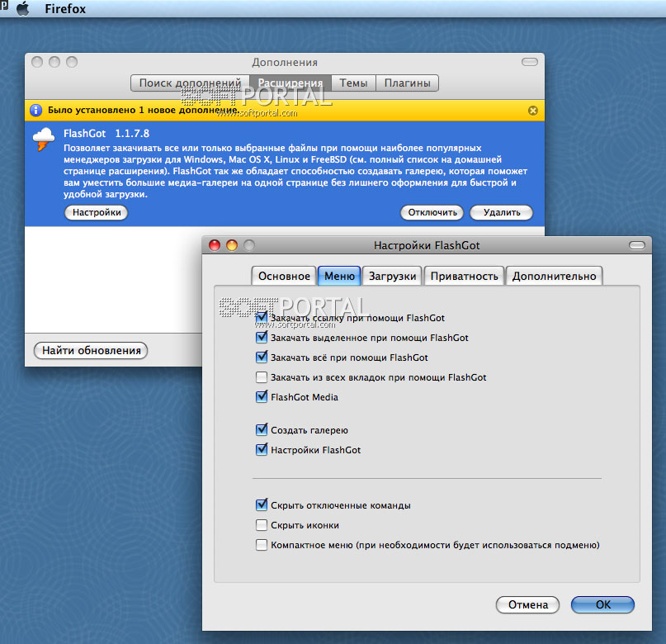The image size is (666, 644).
Task: Click Отмена in settings dialog
Action: click(528, 604)
